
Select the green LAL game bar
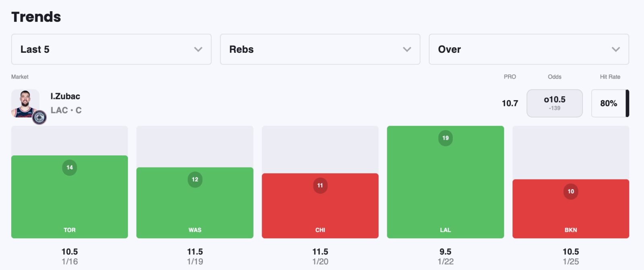(x=445, y=185)
